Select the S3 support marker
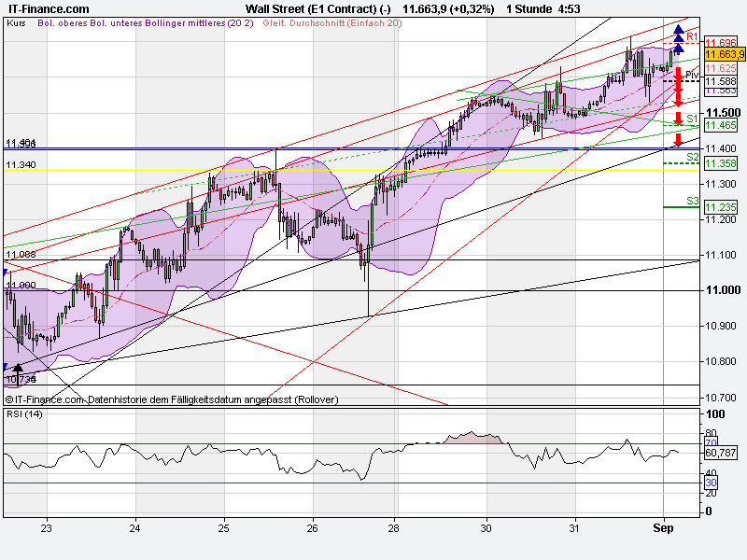Screen dimensions: 747x560 [x=691, y=200]
